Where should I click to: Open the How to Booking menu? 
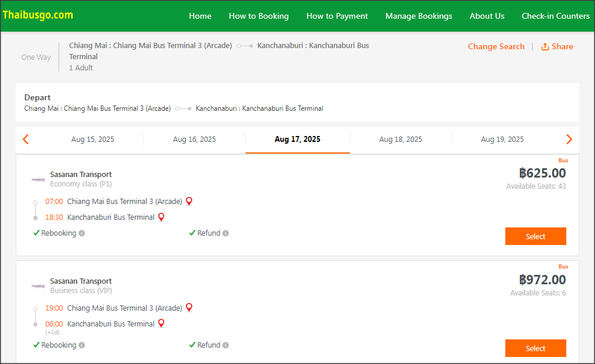(x=259, y=16)
